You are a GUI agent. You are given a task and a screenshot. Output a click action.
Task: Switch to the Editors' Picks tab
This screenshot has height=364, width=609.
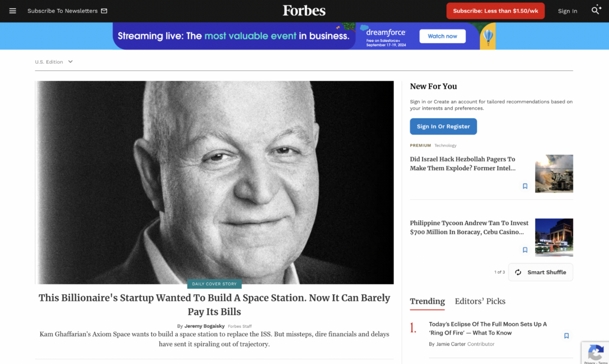480,301
